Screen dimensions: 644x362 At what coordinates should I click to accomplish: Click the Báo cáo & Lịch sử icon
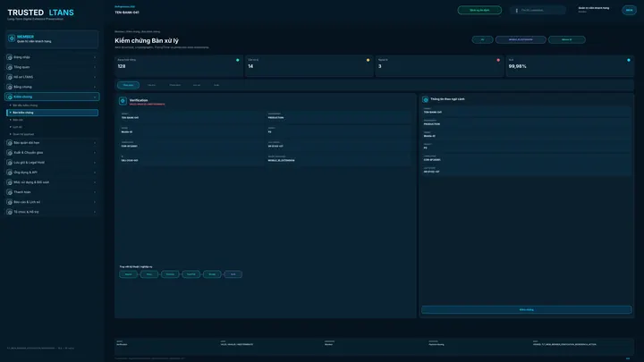click(x=10, y=202)
